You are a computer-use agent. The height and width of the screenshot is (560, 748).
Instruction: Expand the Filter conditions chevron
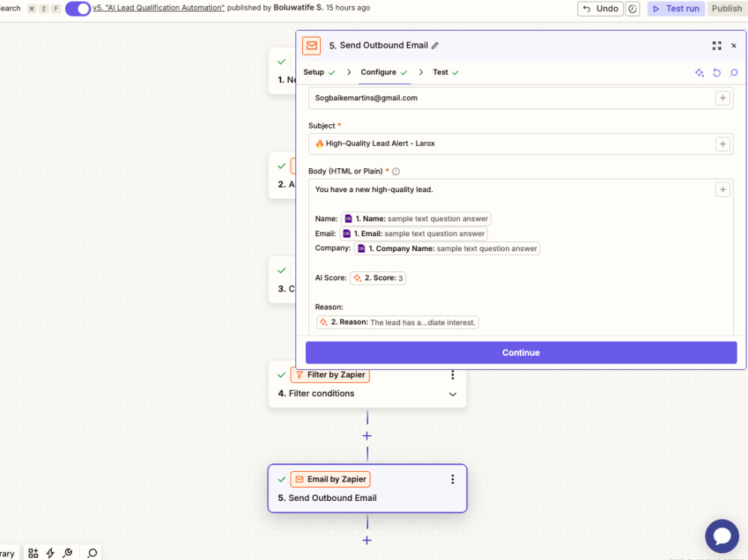453,394
